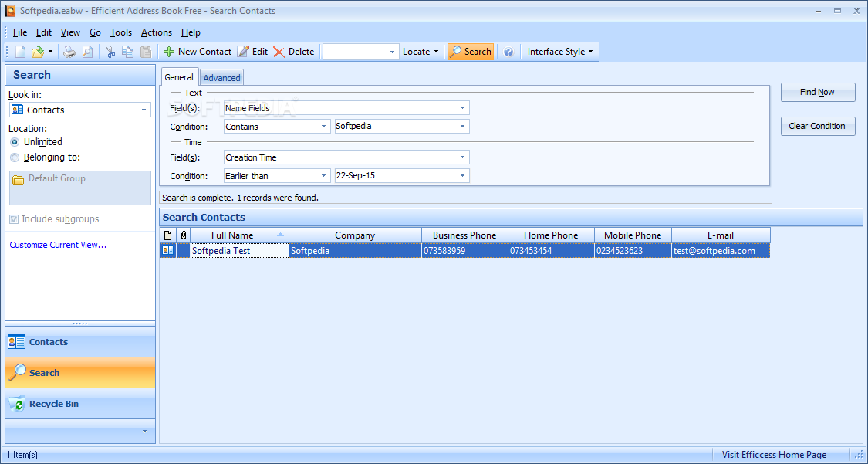Click Default Group folder icon
Image resolution: width=868 pixels, height=464 pixels.
click(19, 179)
